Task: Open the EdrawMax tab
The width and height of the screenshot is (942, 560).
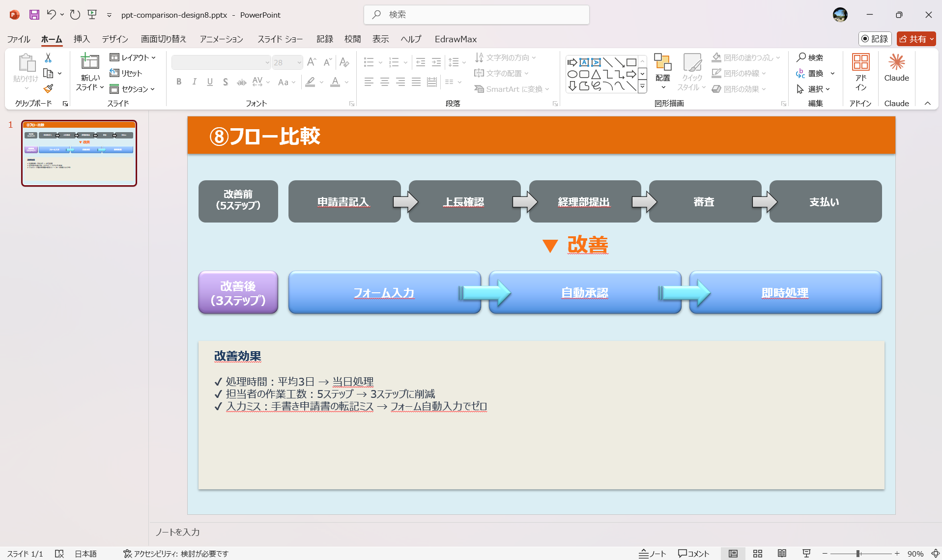Action: click(456, 39)
